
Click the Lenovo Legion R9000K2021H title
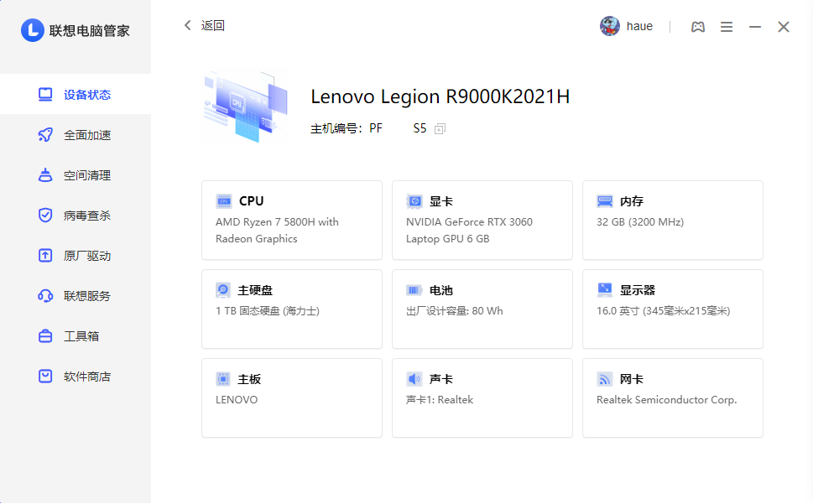click(x=440, y=97)
